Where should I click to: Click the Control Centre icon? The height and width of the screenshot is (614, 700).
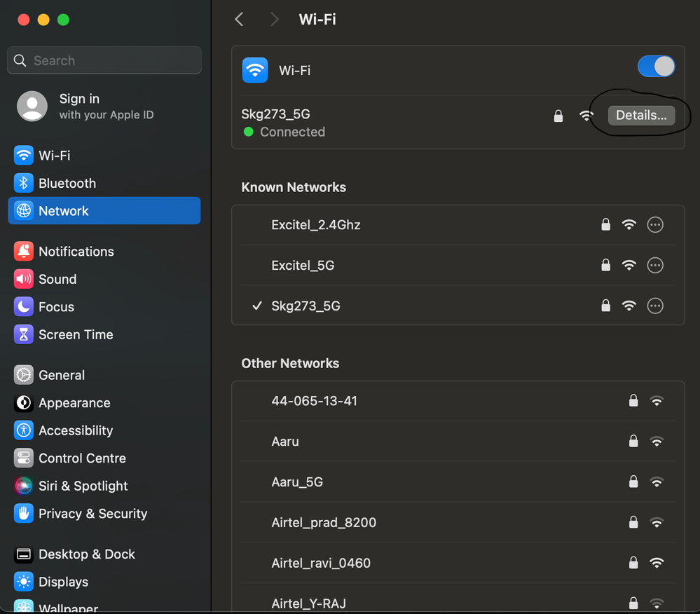[24, 458]
